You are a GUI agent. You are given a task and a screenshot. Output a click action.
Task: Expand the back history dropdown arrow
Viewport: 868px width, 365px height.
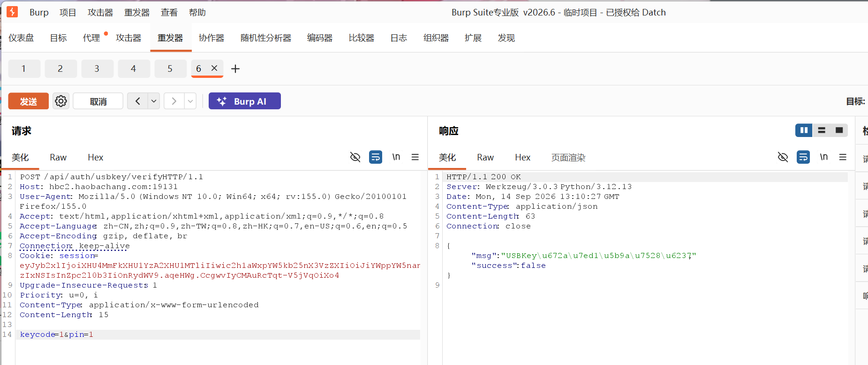tap(154, 101)
